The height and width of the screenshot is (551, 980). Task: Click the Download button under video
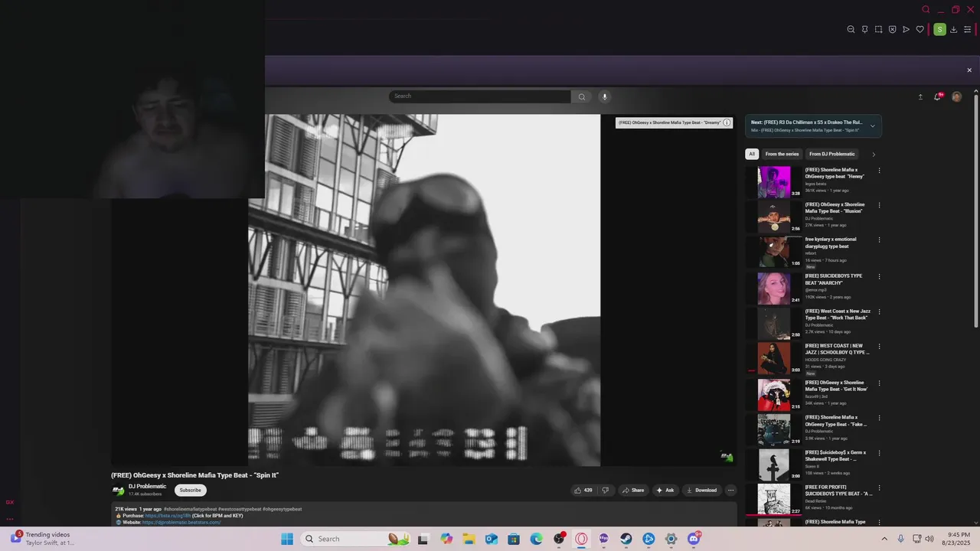tap(701, 491)
